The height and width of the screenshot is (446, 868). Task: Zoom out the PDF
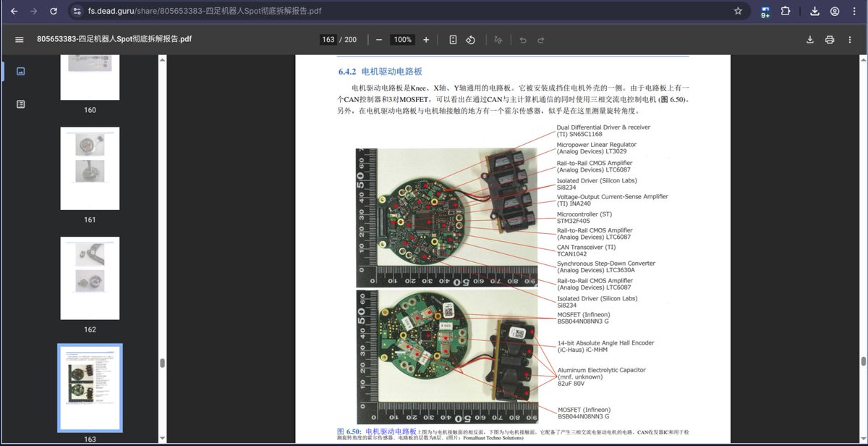coord(379,40)
